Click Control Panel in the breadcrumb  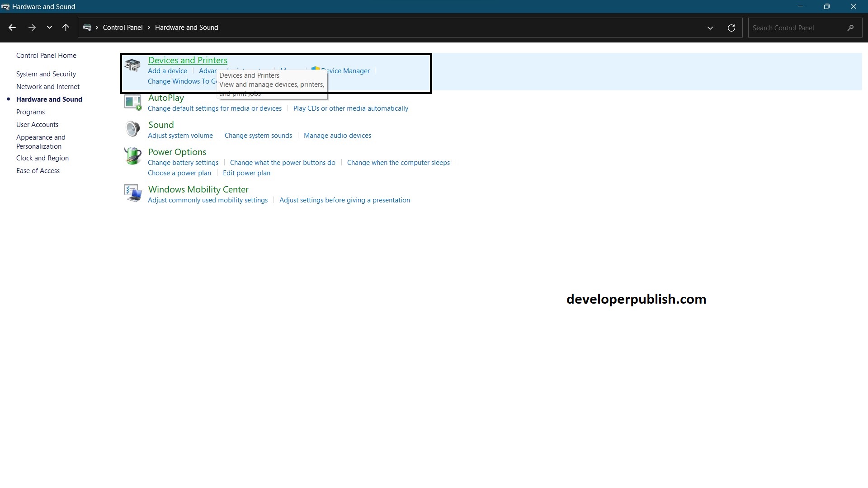123,28
